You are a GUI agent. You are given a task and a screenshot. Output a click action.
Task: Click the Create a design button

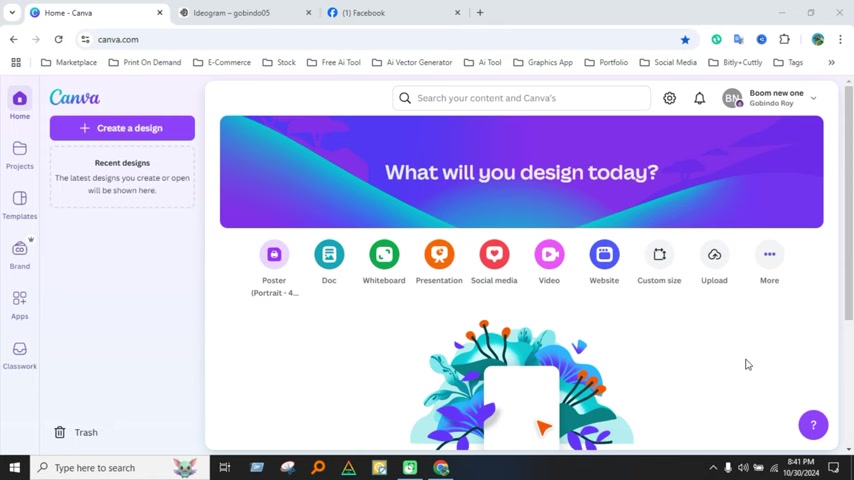(x=122, y=128)
